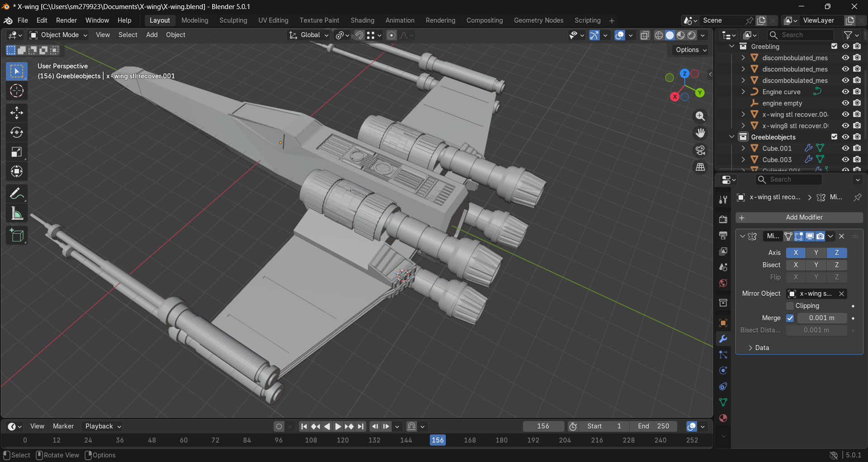Uncheck the Merge checkbox

790,318
